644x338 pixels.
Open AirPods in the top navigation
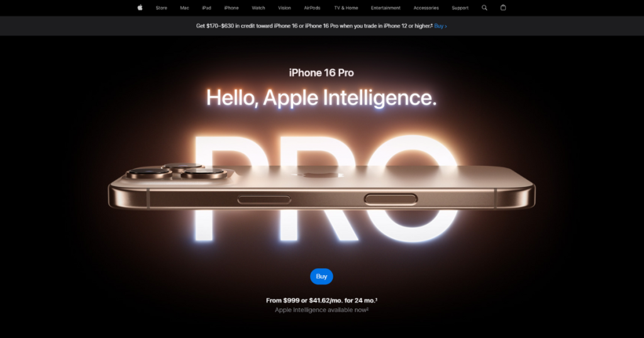coord(312,8)
